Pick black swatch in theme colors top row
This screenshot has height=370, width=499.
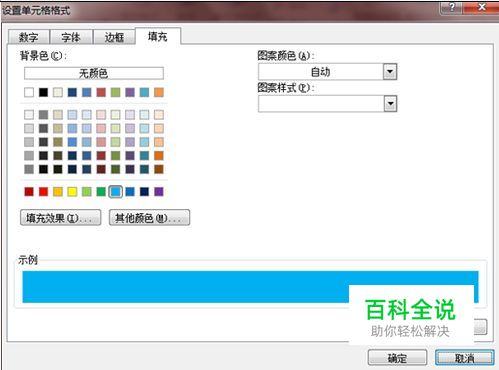pos(43,92)
